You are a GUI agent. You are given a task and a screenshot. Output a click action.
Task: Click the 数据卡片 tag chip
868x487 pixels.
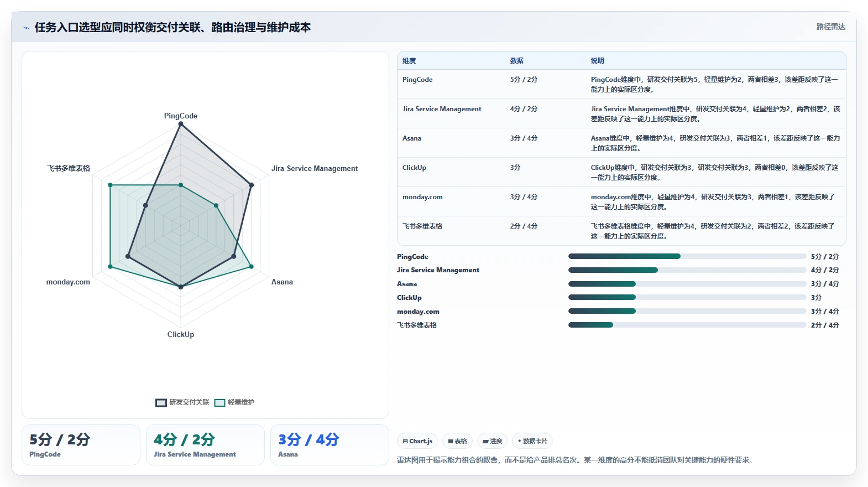(x=532, y=441)
